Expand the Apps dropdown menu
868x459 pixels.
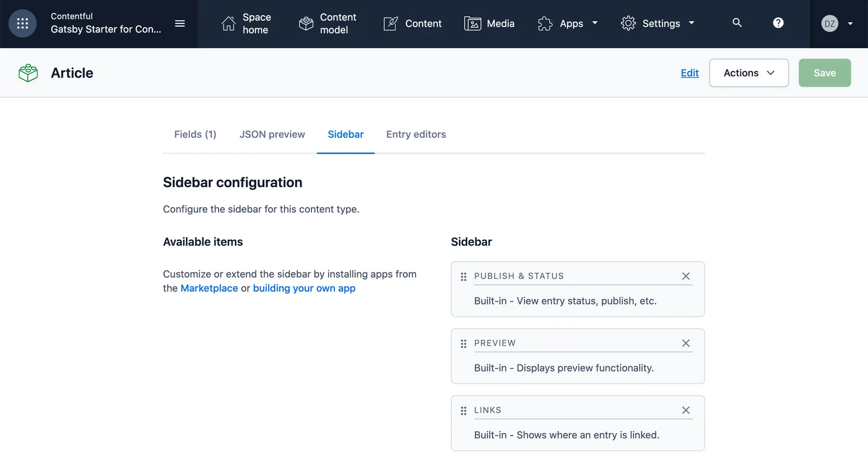coord(568,23)
